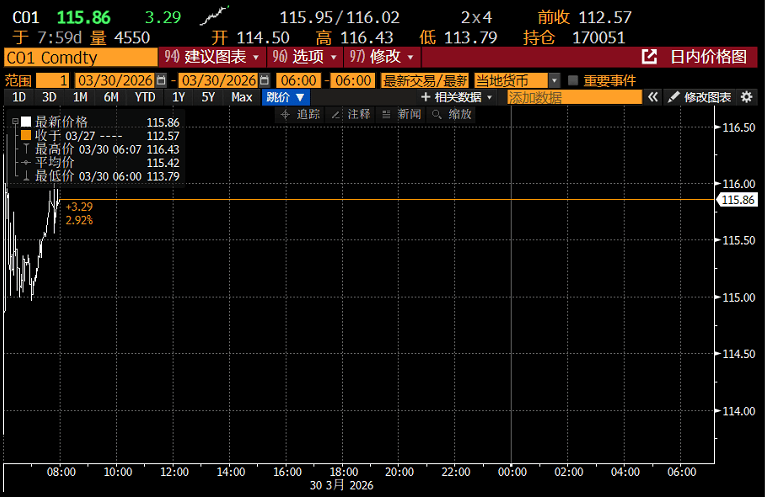Collapse the legend using the minus box
Screen dimensions: 765x497
coord(14,122)
